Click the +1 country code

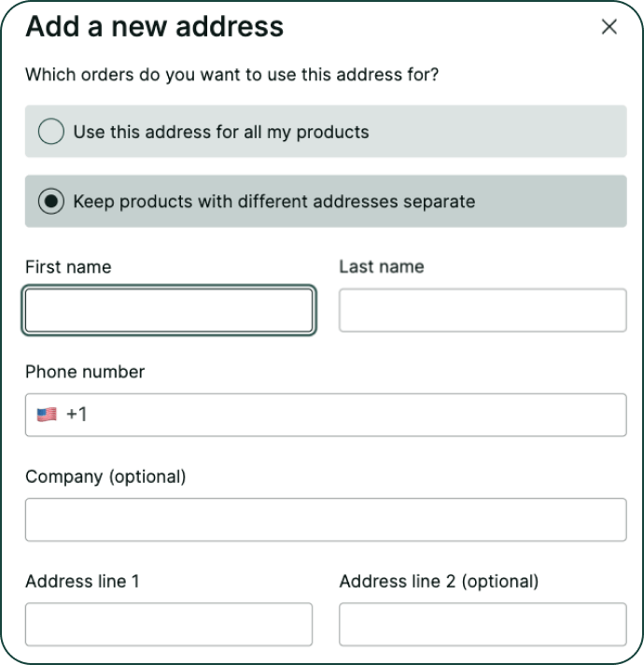tap(77, 415)
